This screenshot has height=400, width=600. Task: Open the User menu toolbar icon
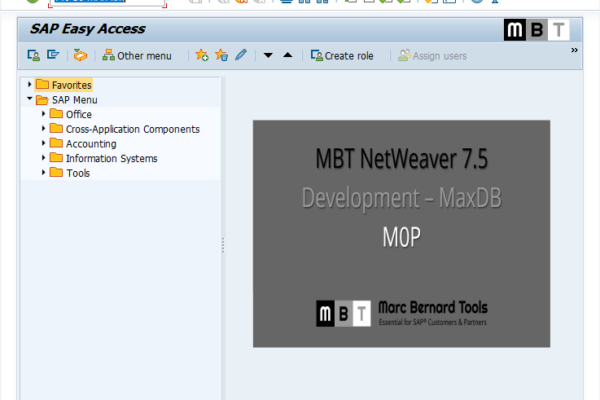(x=34, y=56)
